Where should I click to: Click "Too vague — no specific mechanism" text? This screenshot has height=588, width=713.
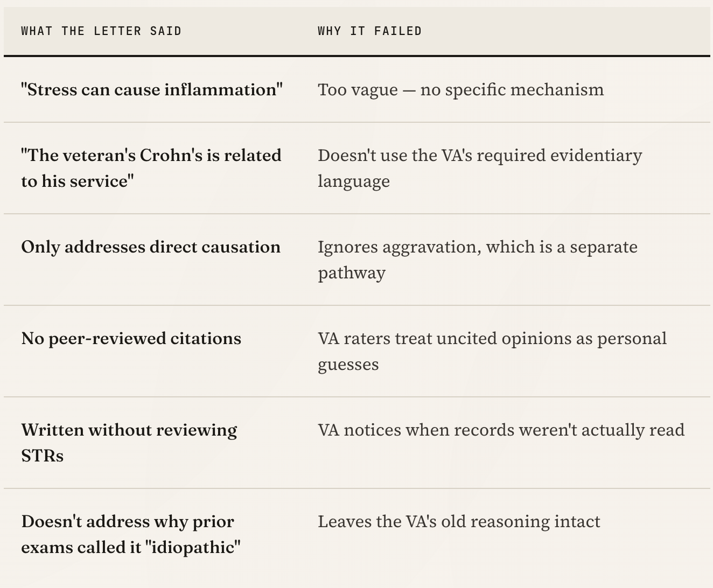click(460, 89)
